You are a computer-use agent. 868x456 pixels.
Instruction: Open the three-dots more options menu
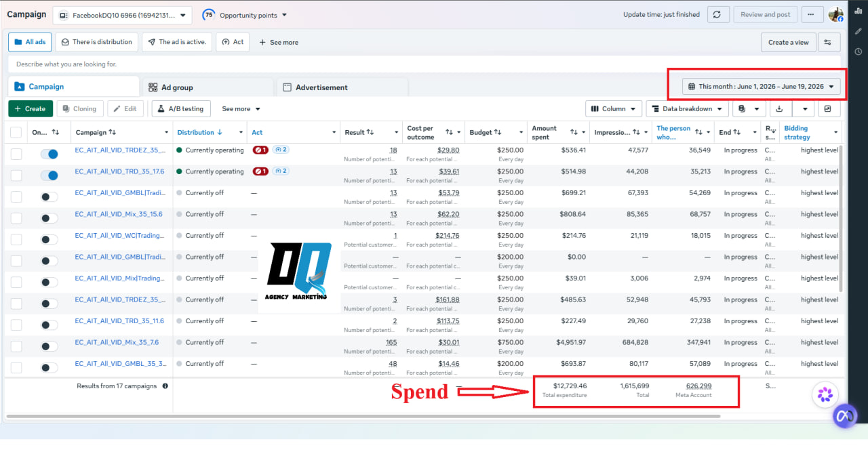click(812, 14)
